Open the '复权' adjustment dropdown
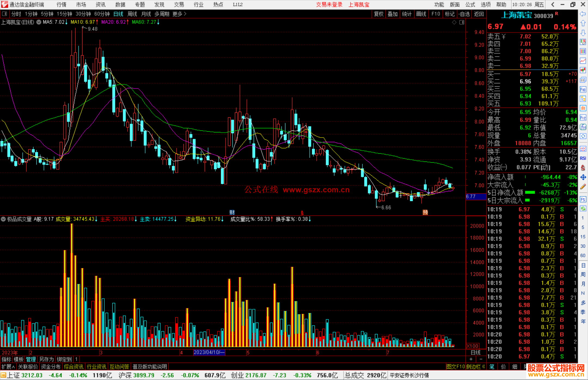This screenshot has height=380, width=588. (x=379, y=14)
